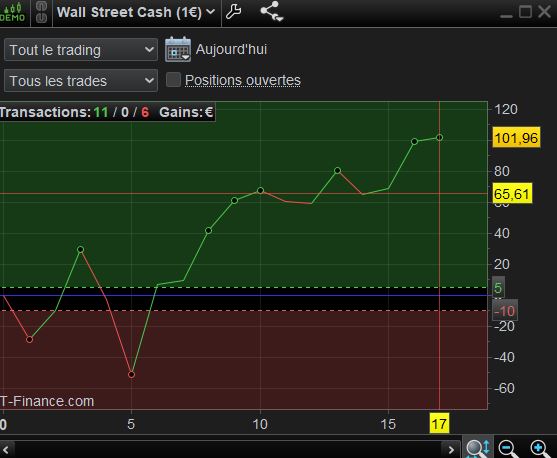Click the chain link icon

[42, 12]
